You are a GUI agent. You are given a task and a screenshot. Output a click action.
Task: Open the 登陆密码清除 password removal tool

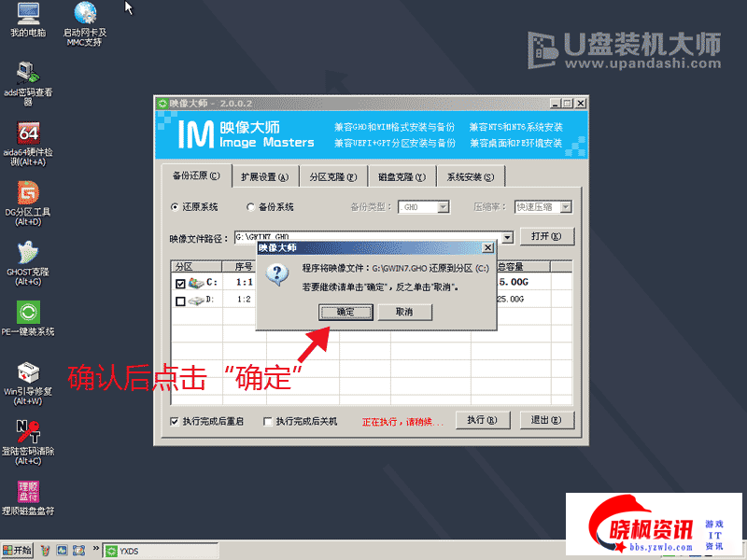point(28,431)
